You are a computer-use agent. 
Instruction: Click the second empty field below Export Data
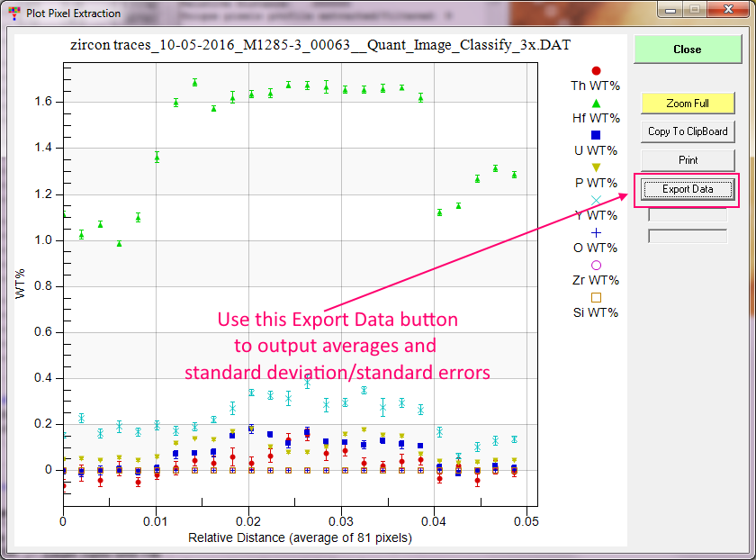[x=687, y=236]
